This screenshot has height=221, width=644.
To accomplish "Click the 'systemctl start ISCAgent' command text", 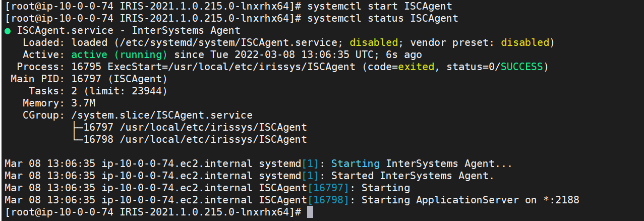I will coord(379,7).
